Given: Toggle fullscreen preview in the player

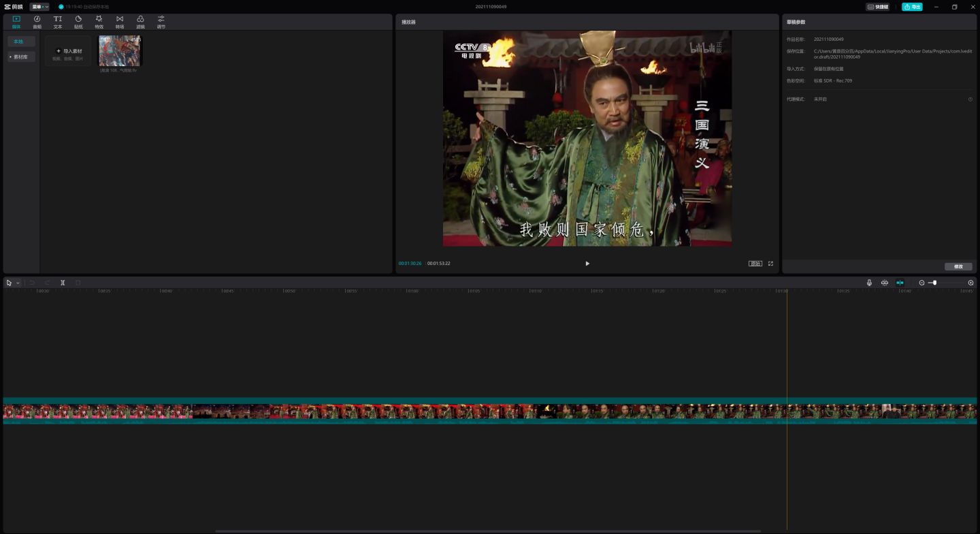Looking at the screenshot, I should (x=770, y=264).
